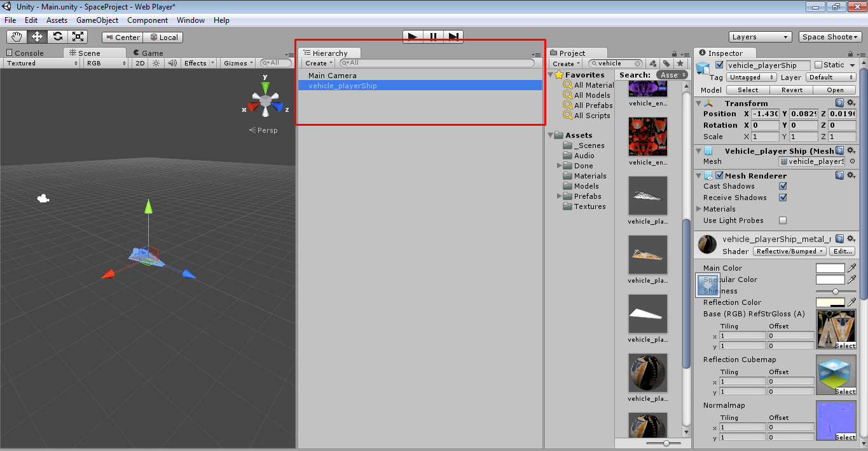Open Transform component gear menu
This screenshot has width=868, height=451.
coord(851,103)
